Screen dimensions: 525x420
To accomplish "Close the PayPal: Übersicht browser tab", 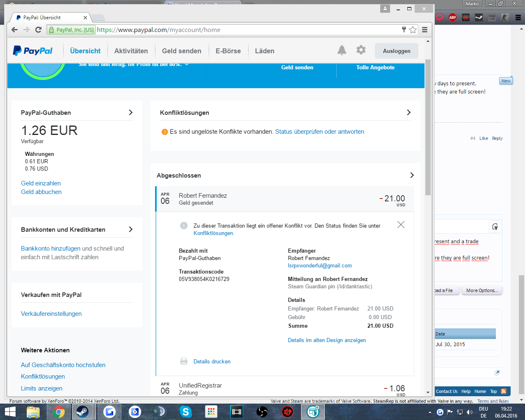I will pyautogui.click(x=85, y=18).
